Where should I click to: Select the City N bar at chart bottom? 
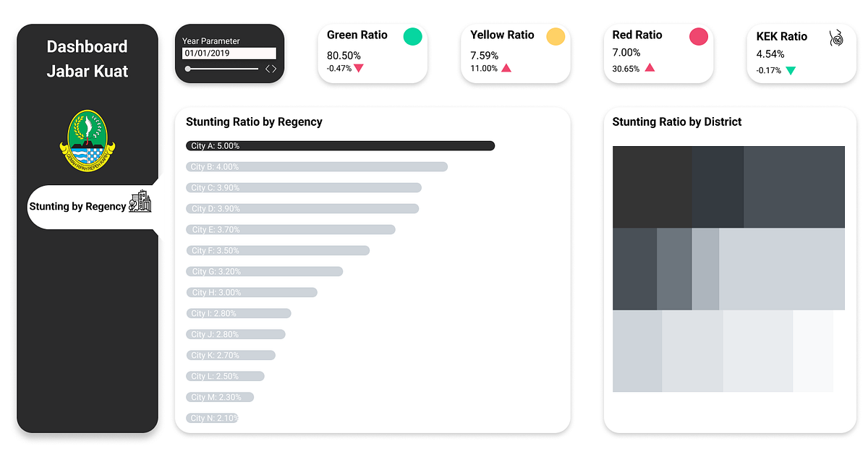[x=212, y=418]
